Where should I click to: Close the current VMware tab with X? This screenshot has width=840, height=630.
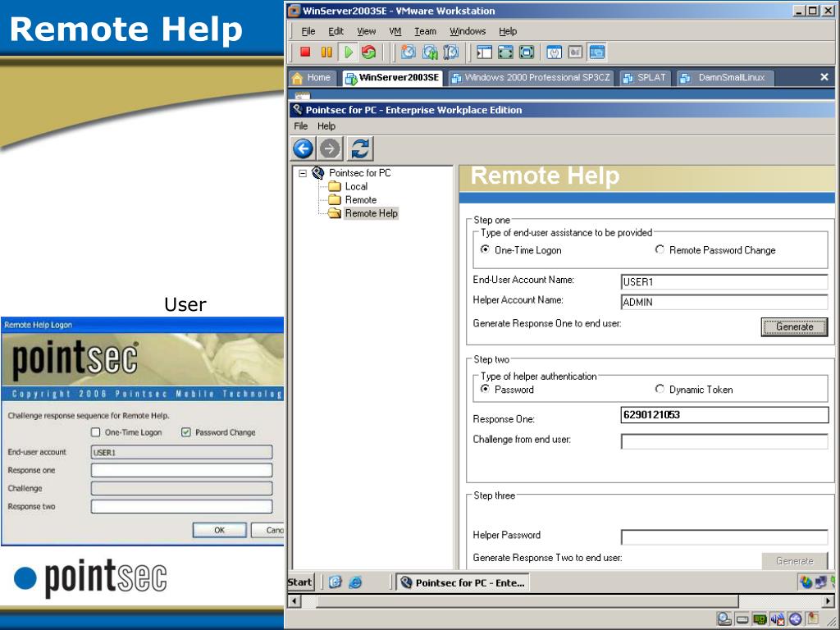click(824, 77)
